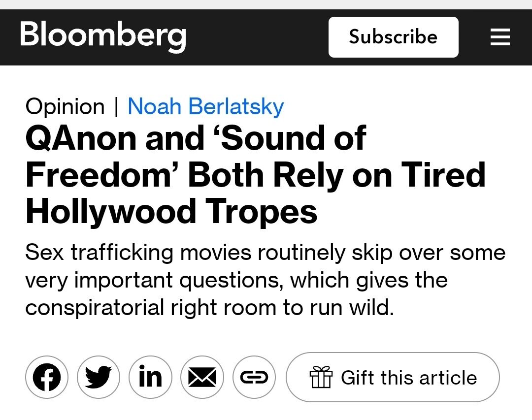This screenshot has width=532, height=420.
Task: Click the black header bar's empty area
Action: (x=256, y=37)
